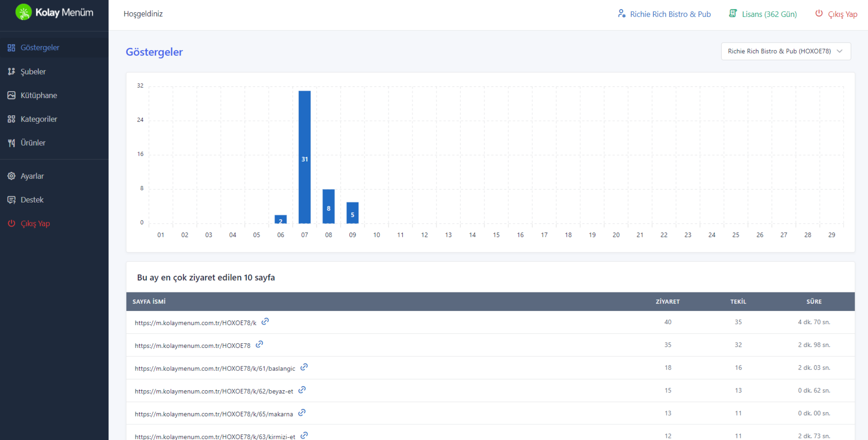Click the user icon beside Richie Rich Bistro & Pub
868x440 pixels.
(622, 13)
